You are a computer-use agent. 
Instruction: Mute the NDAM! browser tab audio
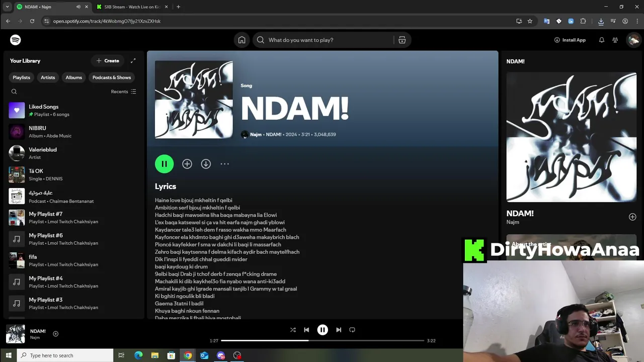click(x=78, y=7)
